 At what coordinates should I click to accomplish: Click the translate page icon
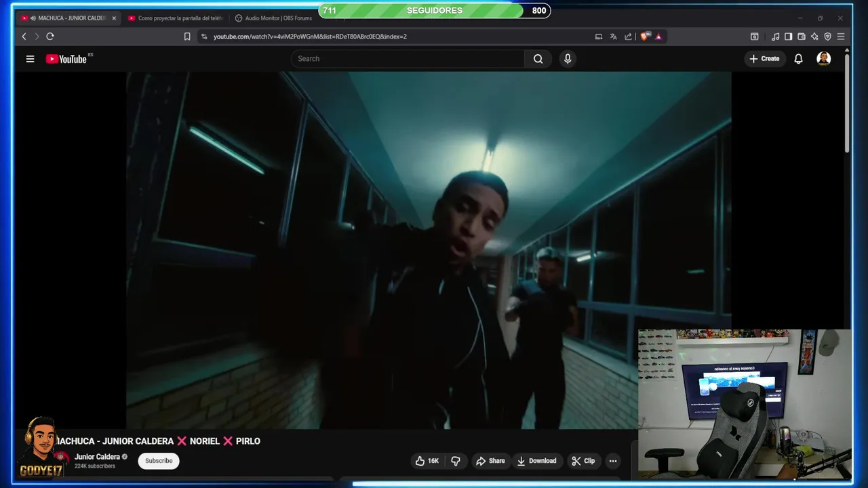[614, 37]
